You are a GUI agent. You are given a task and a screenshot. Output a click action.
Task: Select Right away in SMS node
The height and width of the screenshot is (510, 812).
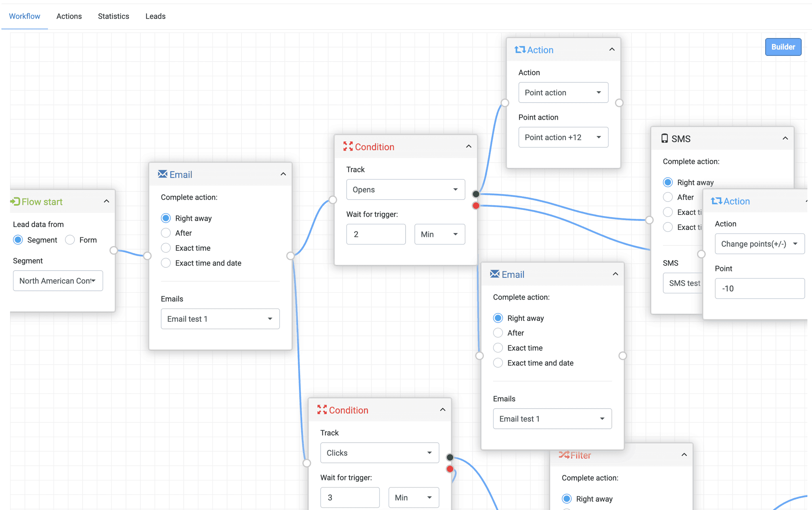coord(668,182)
